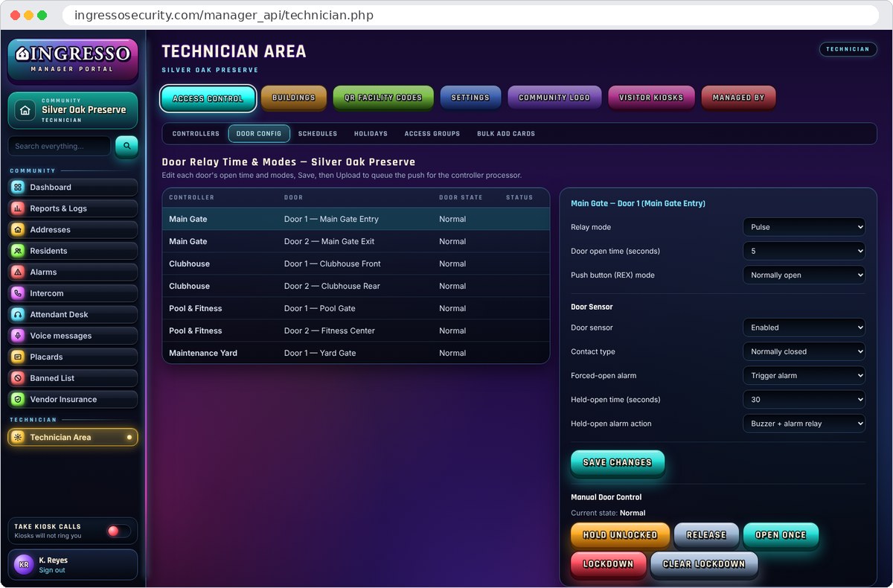The image size is (893, 588).
Task: Click the Door State column header
Action: pyautogui.click(x=461, y=198)
